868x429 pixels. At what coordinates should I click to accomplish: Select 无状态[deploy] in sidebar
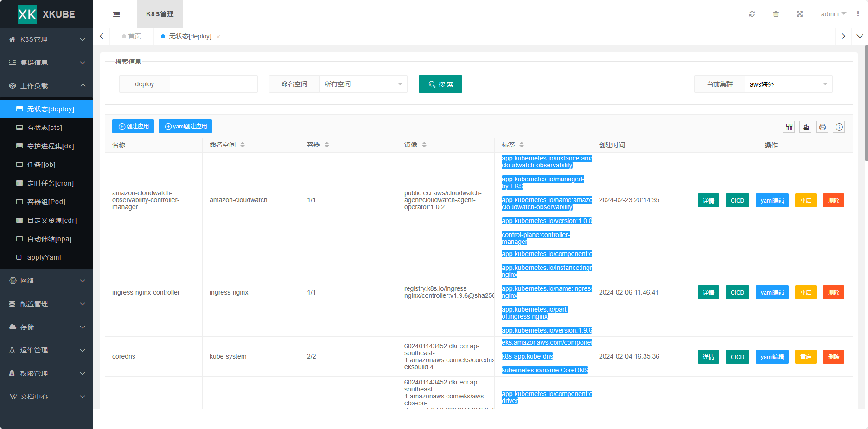coord(46,109)
